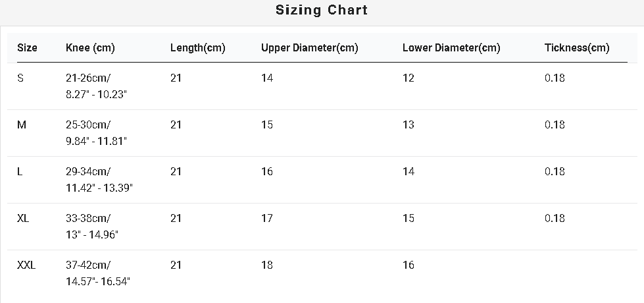Select the M size row label
This screenshot has width=644, height=303.
pyautogui.click(x=22, y=124)
